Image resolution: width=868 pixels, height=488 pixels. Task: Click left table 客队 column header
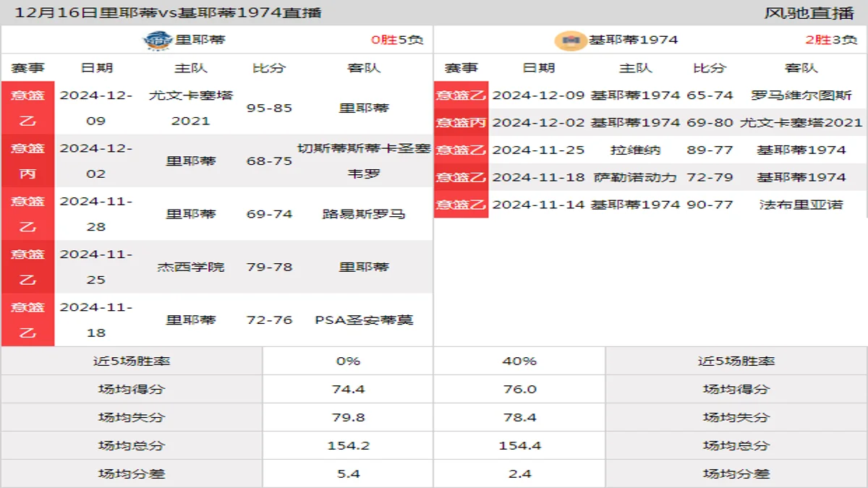(364, 68)
